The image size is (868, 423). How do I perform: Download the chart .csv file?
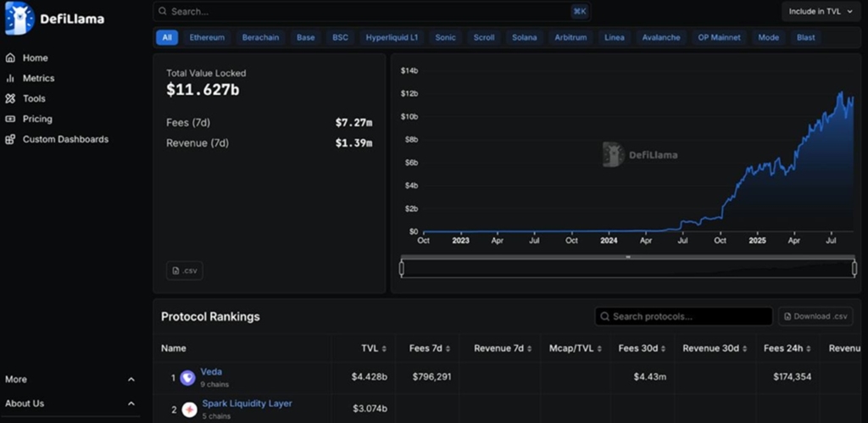tap(185, 271)
